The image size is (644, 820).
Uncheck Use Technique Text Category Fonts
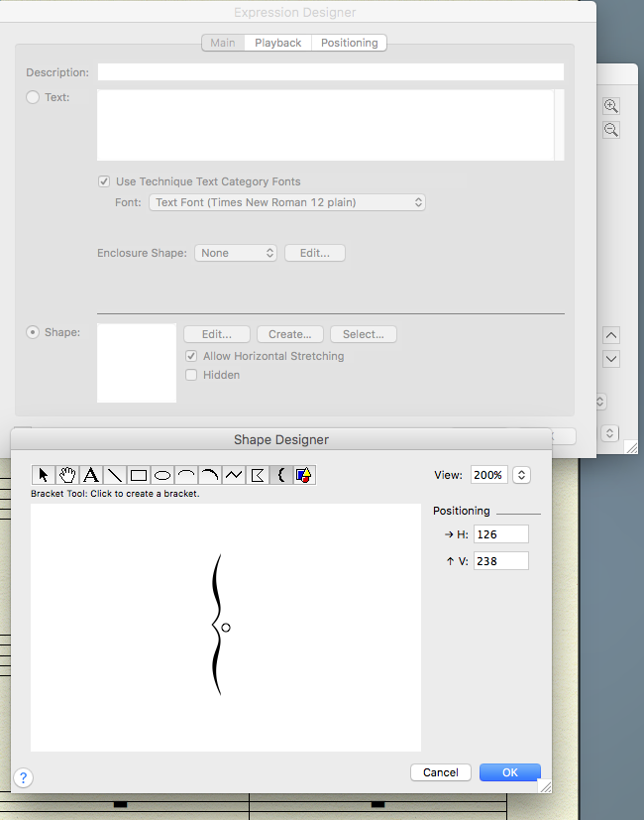(104, 181)
